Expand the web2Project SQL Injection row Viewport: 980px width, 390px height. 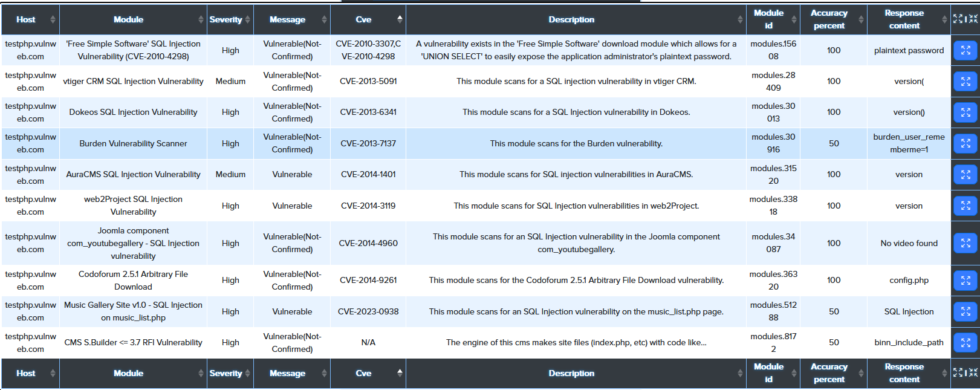coord(965,206)
